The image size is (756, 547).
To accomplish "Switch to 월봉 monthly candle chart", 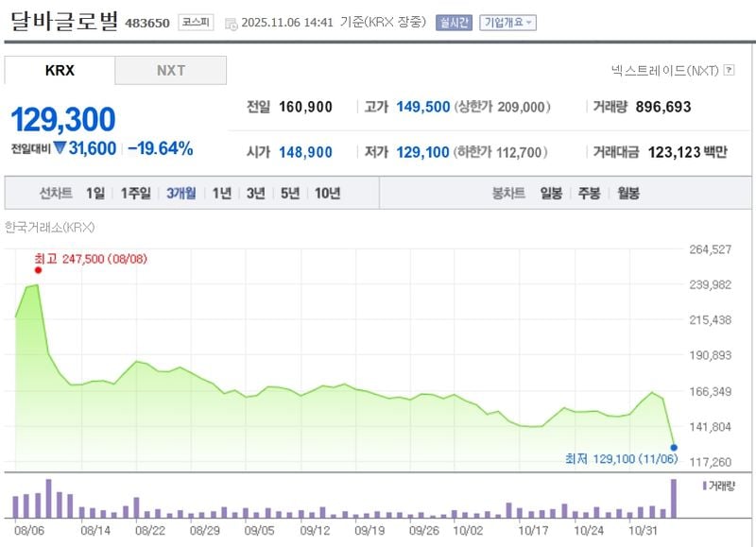I will (x=628, y=193).
